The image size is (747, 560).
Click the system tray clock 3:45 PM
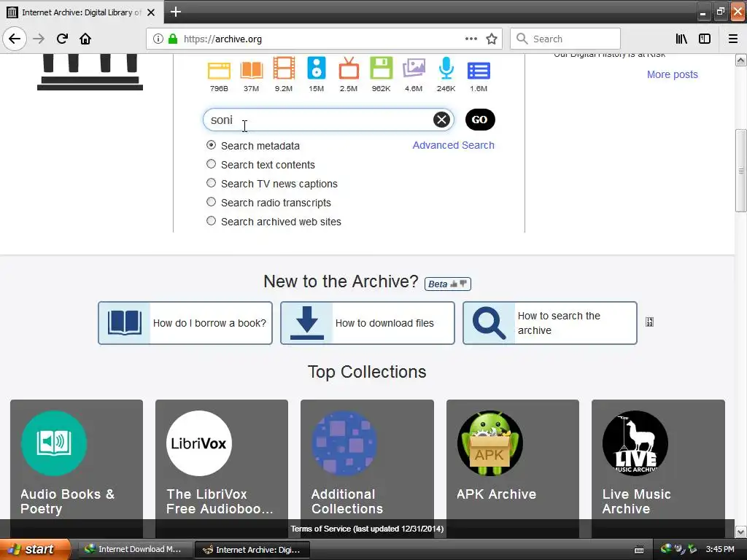click(x=720, y=550)
